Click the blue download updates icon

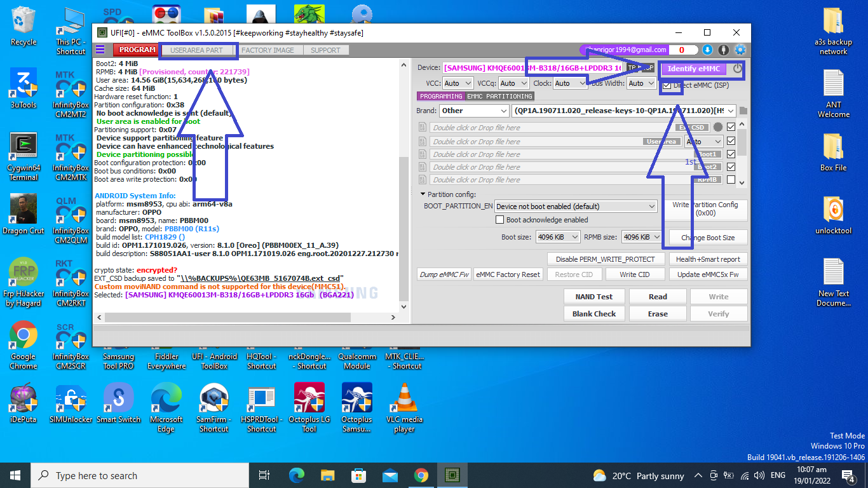tap(707, 50)
